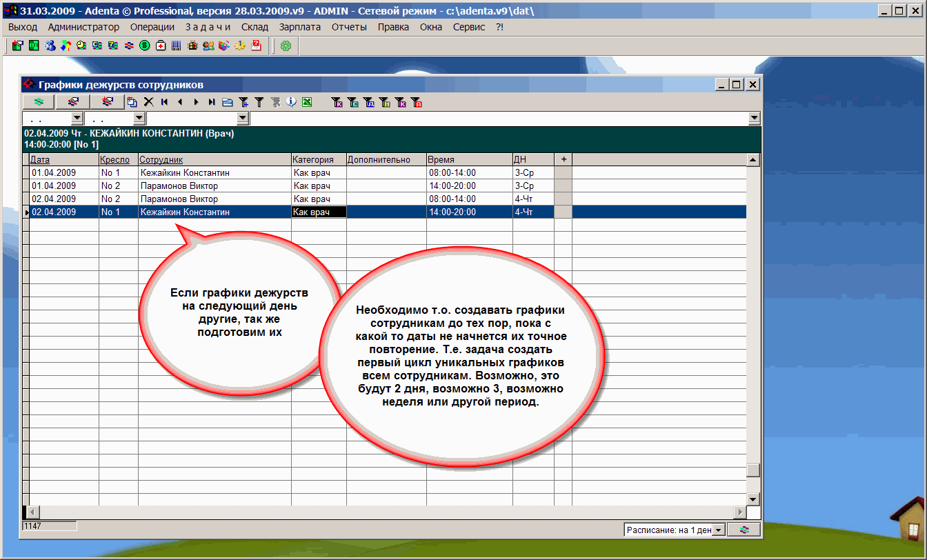Click the blue info bubble icon
The width and height of the screenshot is (927, 560).
point(291,102)
